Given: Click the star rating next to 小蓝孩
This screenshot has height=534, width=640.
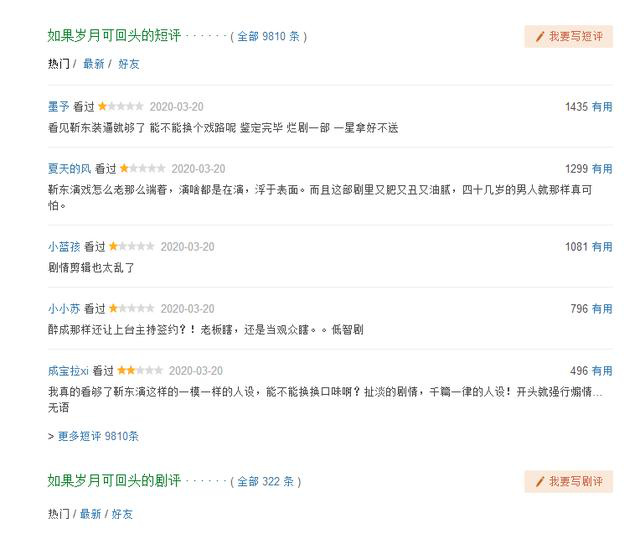Looking at the screenshot, I should click(x=132, y=246).
